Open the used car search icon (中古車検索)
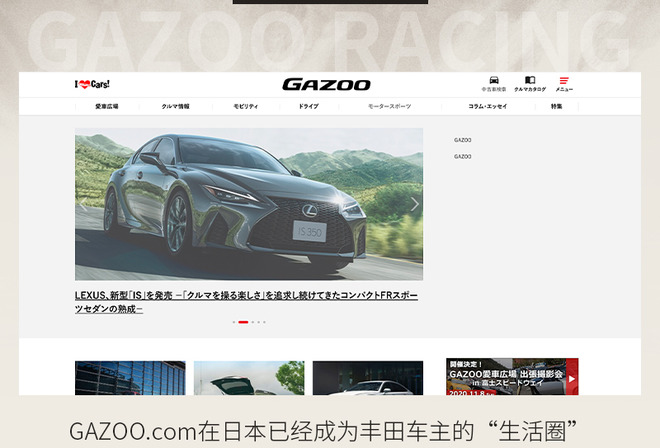The image size is (660, 448). pyautogui.click(x=494, y=84)
